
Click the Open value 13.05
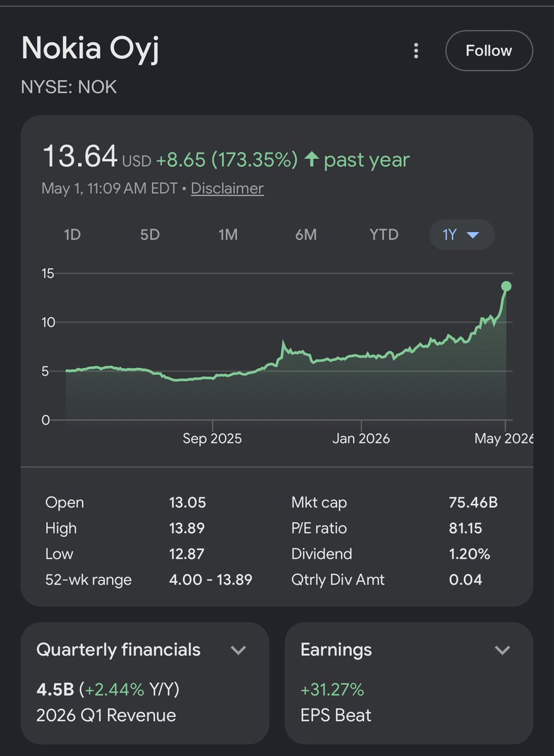[187, 503]
